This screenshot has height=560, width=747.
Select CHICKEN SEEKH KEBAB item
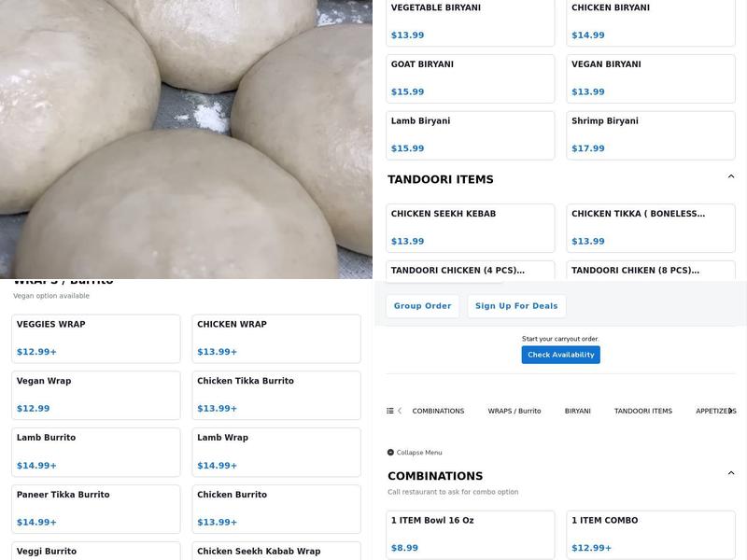coord(471,228)
